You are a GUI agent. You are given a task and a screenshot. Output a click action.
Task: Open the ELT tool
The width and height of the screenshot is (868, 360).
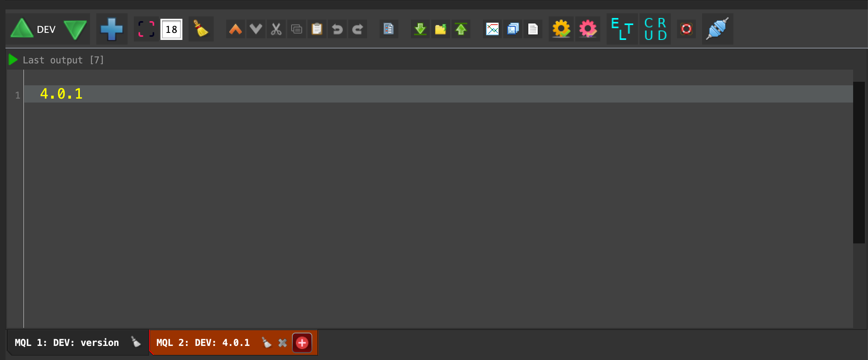[x=622, y=29]
